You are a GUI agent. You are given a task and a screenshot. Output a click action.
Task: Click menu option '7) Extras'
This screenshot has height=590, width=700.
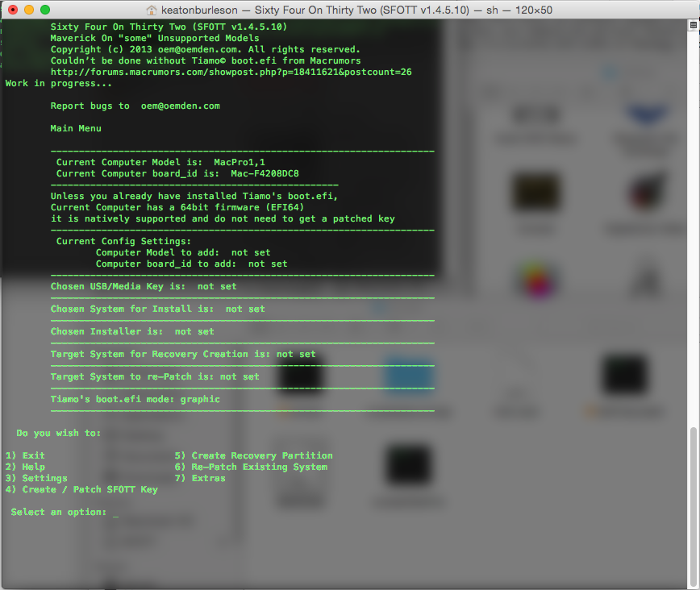(x=200, y=478)
